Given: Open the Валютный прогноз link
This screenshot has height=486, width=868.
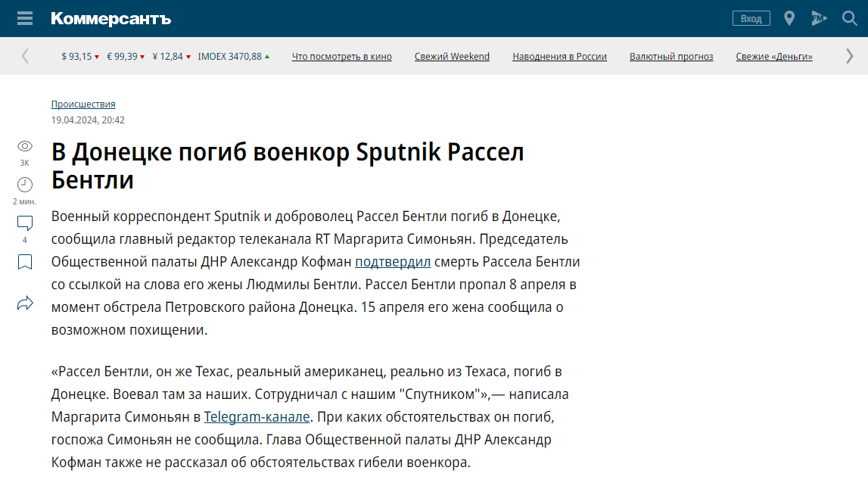Looking at the screenshot, I should (671, 57).
